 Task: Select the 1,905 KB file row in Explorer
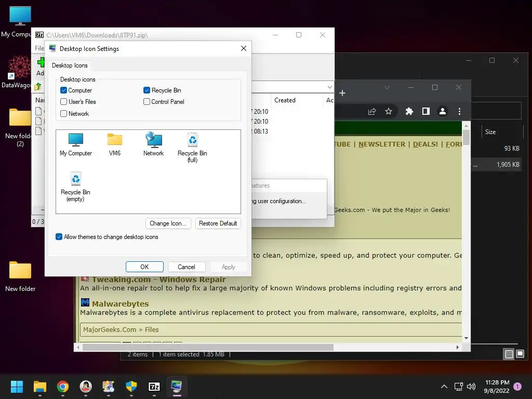[x=496, y=165]
